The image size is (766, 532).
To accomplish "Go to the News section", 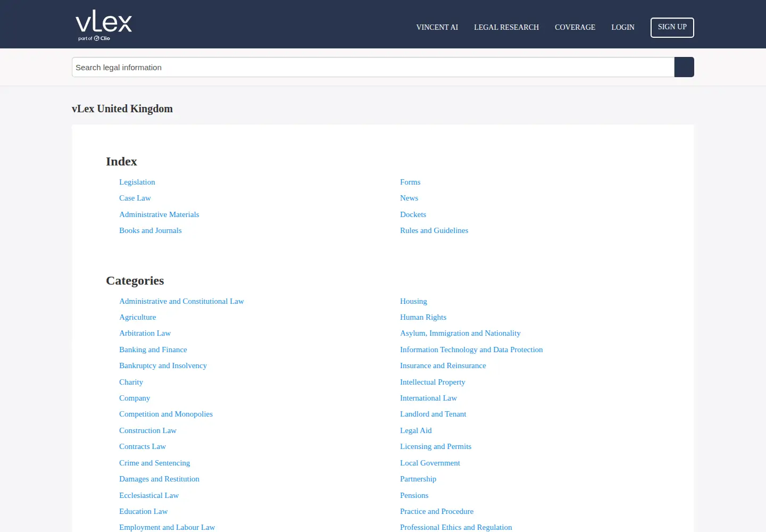I will [409, 198].
